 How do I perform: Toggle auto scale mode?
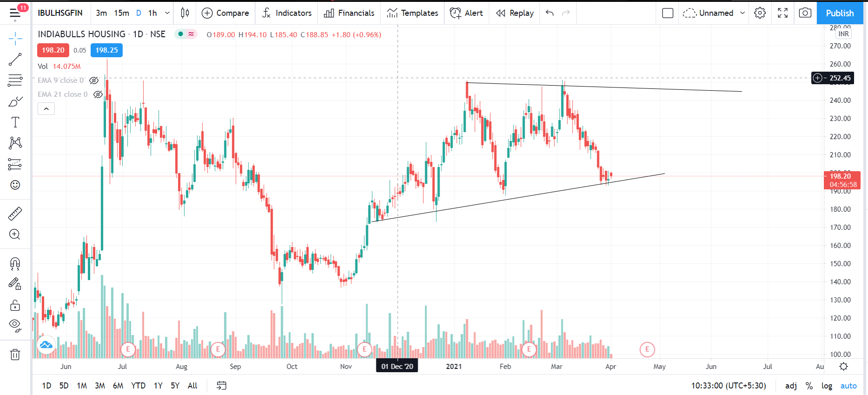pyautogui.click(x=848, y=386)
